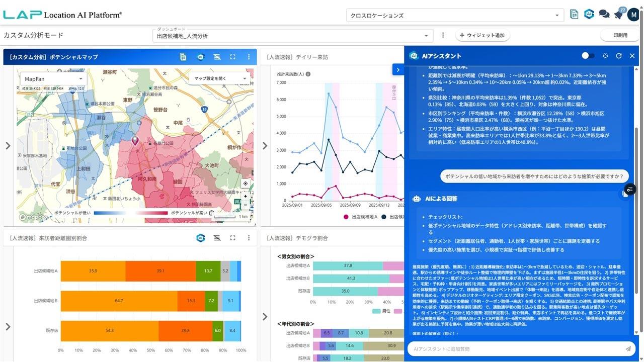Click the 印刷用 print button

click(x=620, y=35)
